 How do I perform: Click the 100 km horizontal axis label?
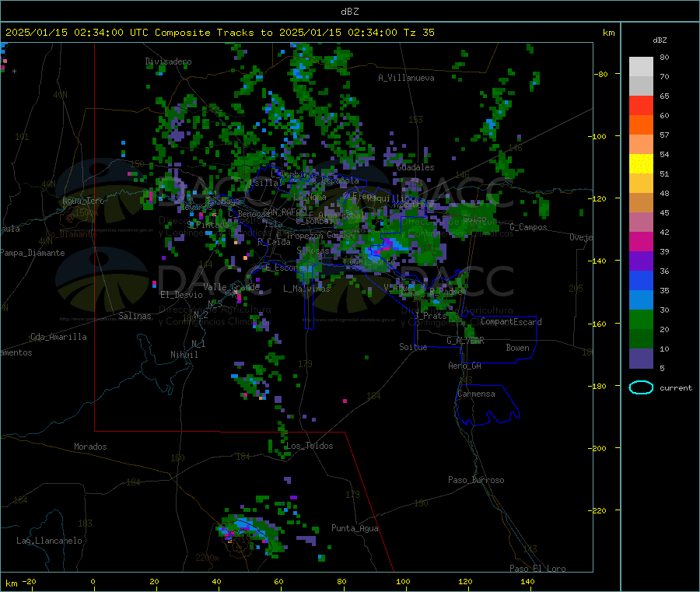tap(403, 581)
